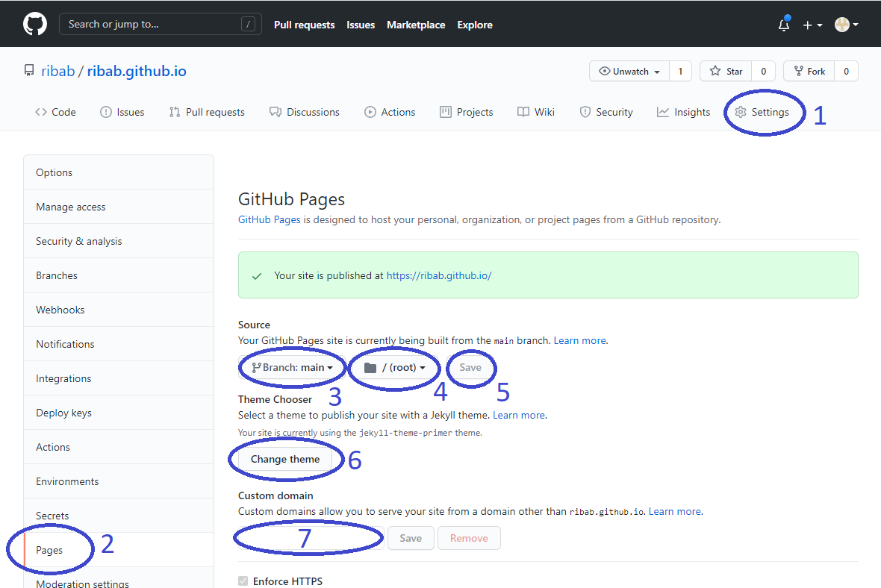The height and width of the screenshot is (588, 881).
Task: Select Manage access in sidebar
Action: (119, 207)
